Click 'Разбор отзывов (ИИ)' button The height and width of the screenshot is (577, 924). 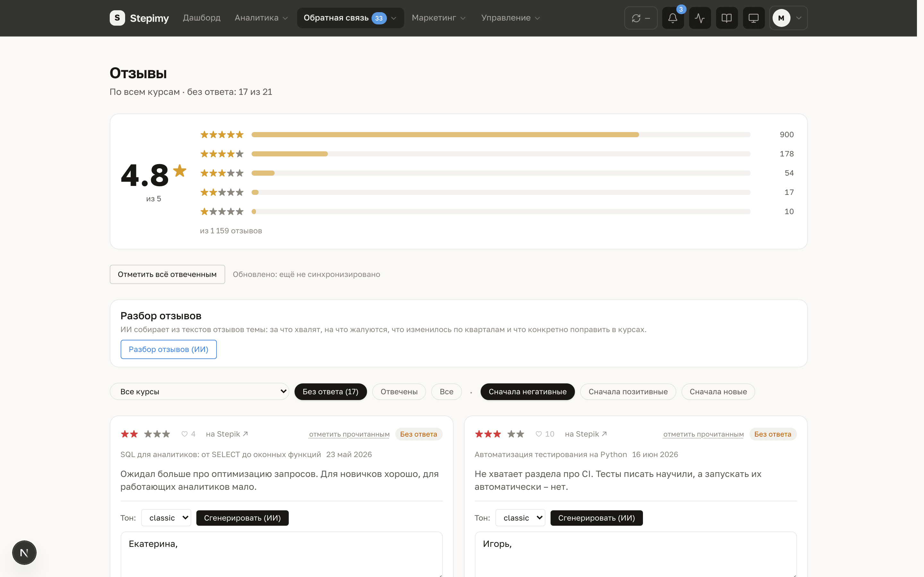coord(168,349)
